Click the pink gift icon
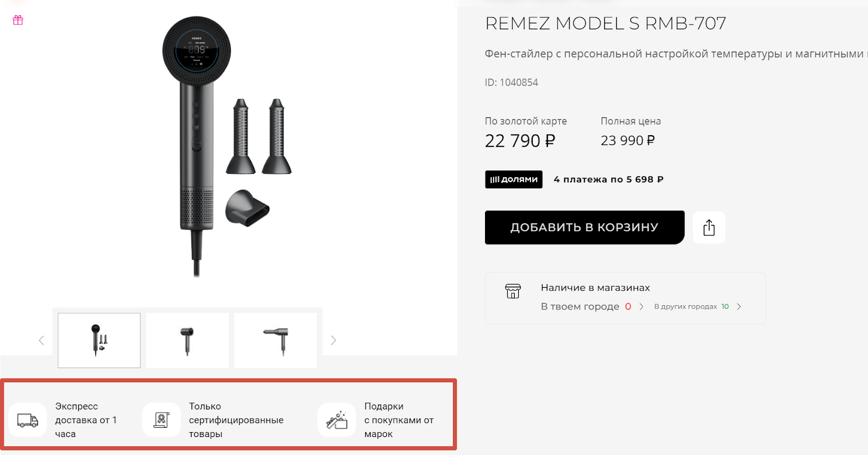Image resolution: width=868 pixels, height=455 pixels. [x=18, y=21]
